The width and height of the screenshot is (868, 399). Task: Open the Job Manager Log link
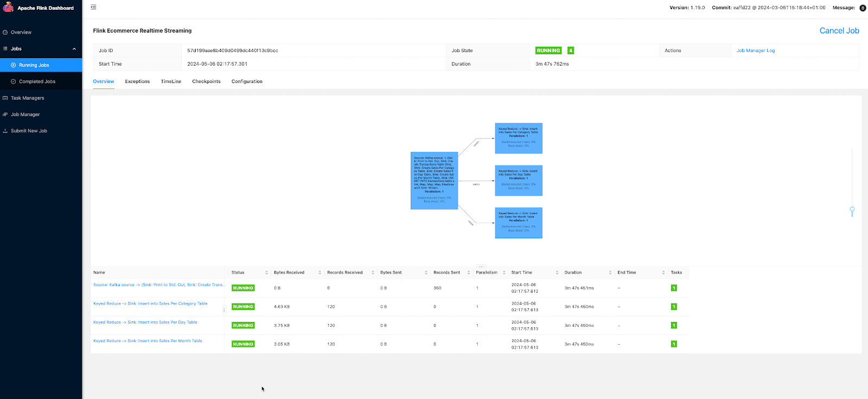pos(756,50)
